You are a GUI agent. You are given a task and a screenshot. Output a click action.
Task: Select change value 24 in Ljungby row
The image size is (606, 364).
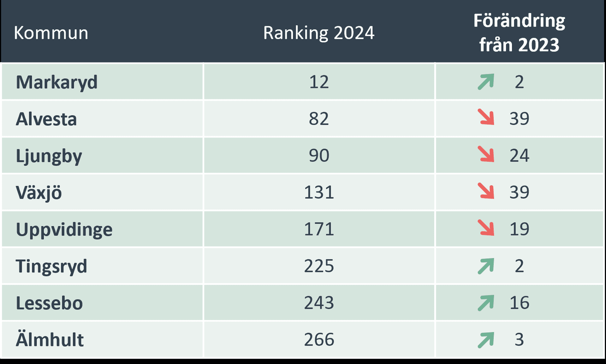coord(519,155)
